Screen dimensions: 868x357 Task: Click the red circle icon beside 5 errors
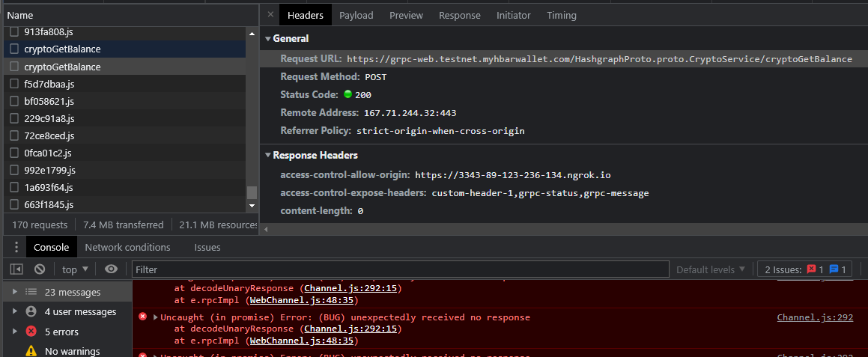pos(31,332)
